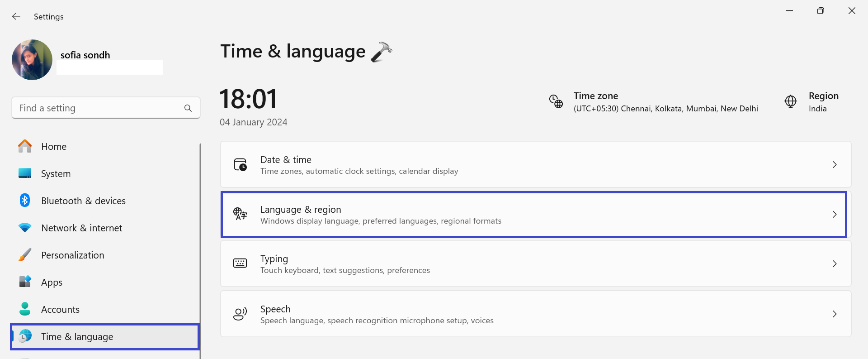Click the Language & region translate icon

tap(240, 214)
